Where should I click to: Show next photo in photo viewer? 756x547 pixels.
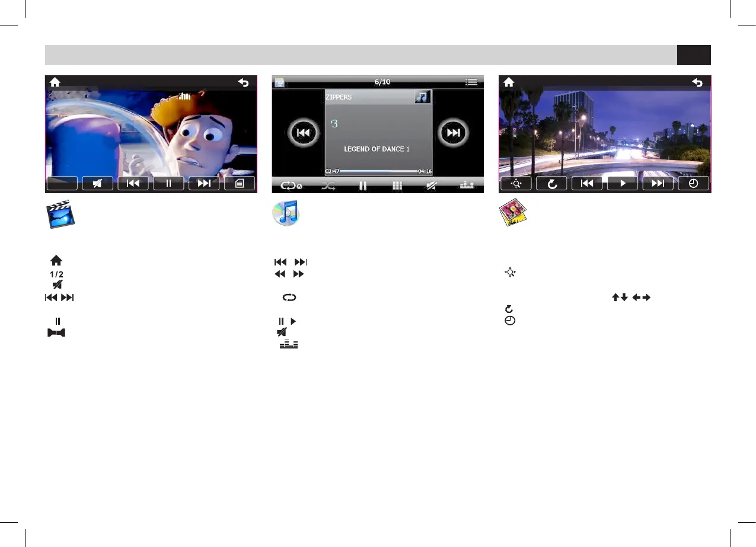(658, 184)
